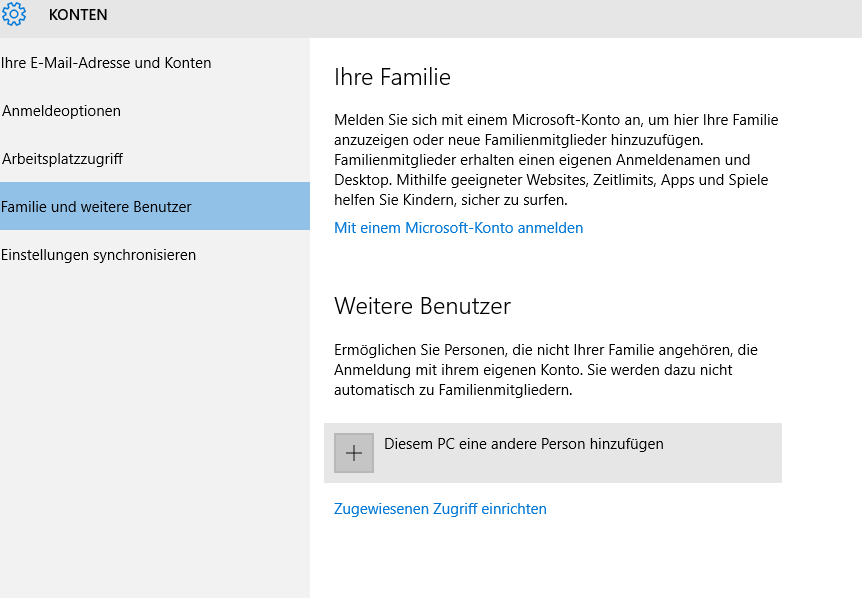Image resolution: width=862 pixels, height=598 pixels.
Task: Click empty header bar right of KONTEN
Action: click(x=500, y=15)
